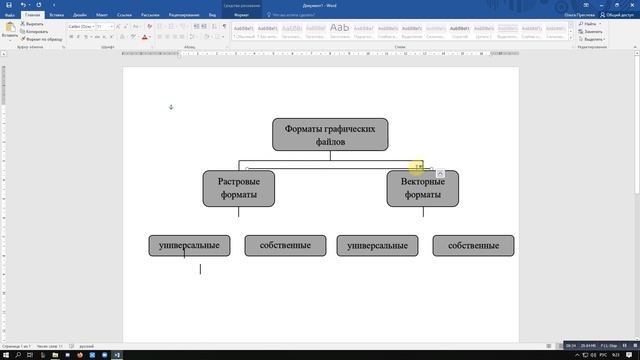Click Общий доступ share button

pyautogui.click(x=617, y=15)
